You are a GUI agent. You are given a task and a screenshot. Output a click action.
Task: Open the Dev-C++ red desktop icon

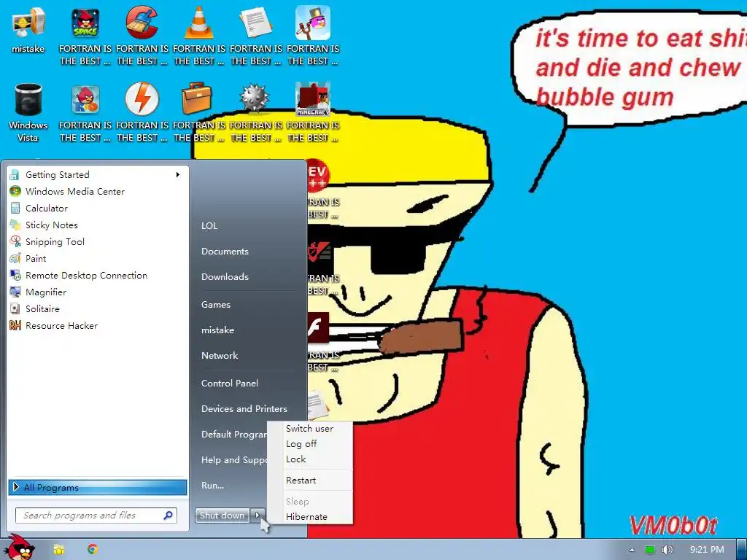click(318, 176)
